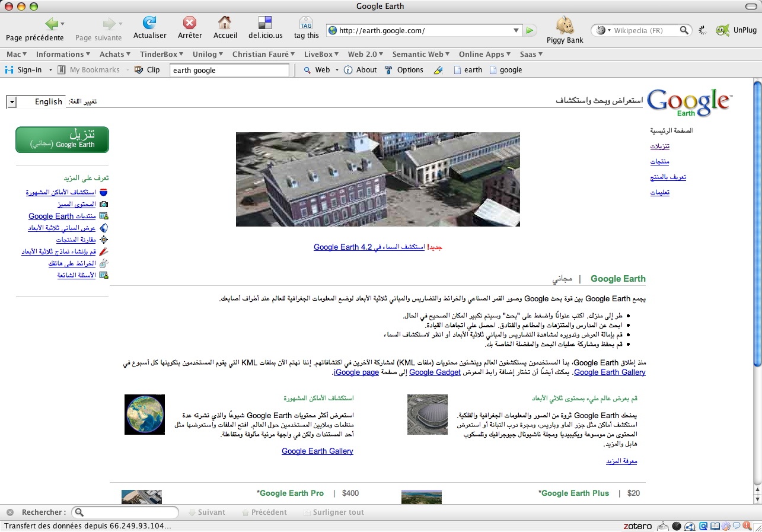Open the Semantic Web bookmarks menu
This screenshot has width=762, height=532.
(422, 54)
